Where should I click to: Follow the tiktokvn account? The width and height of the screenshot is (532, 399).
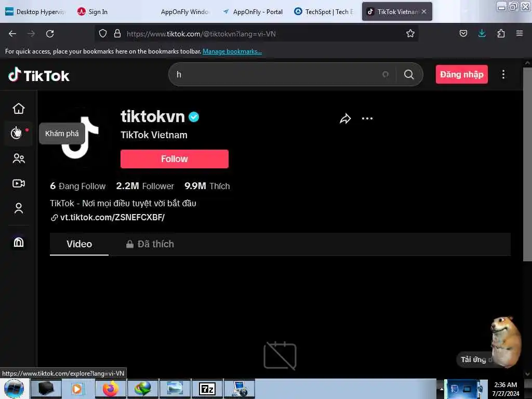pyautogui.click(x=175, y=159)
